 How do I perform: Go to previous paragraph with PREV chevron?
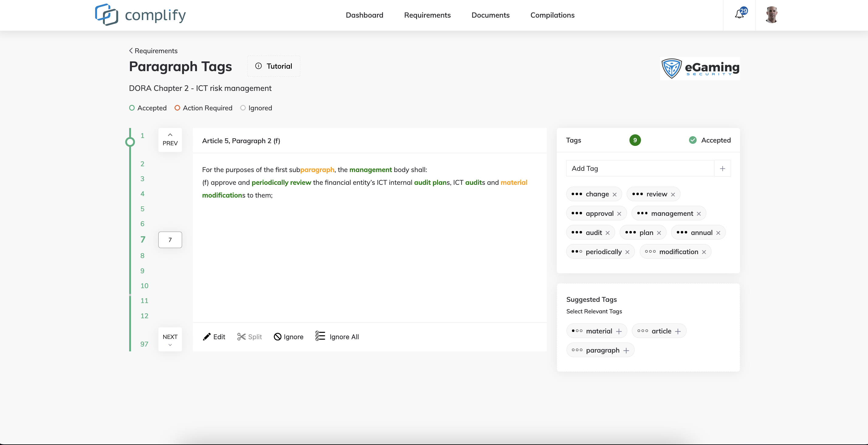point(170,135)
